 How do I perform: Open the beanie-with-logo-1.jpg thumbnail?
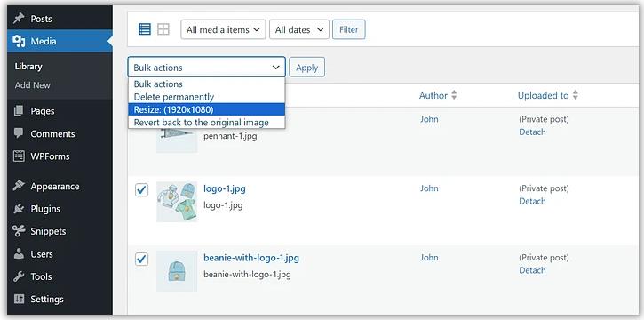[x=177, y=271]
